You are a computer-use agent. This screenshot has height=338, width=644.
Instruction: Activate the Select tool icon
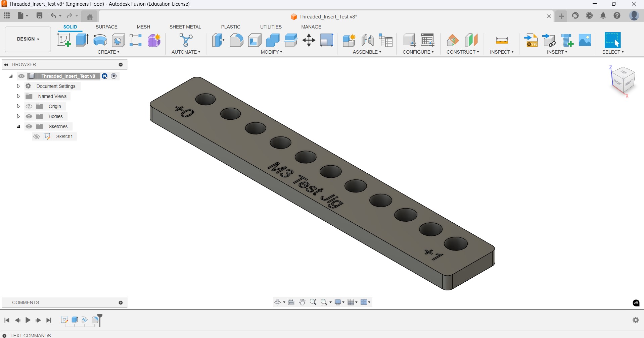click(613, 40)
